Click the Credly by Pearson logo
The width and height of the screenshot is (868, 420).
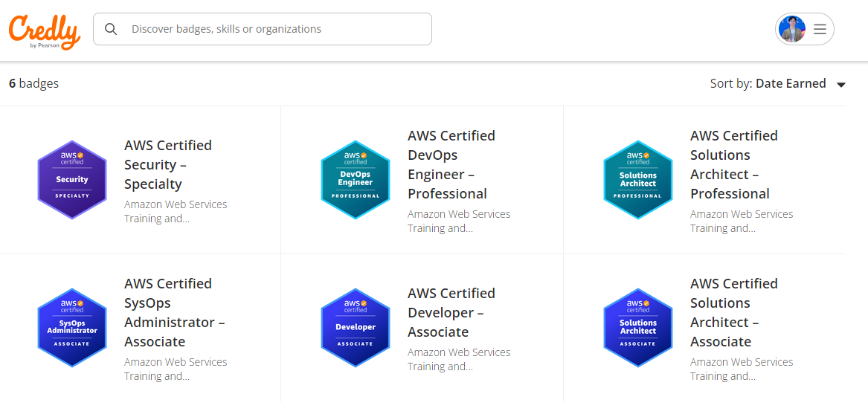pyautogui.click(x=44, y=31)
